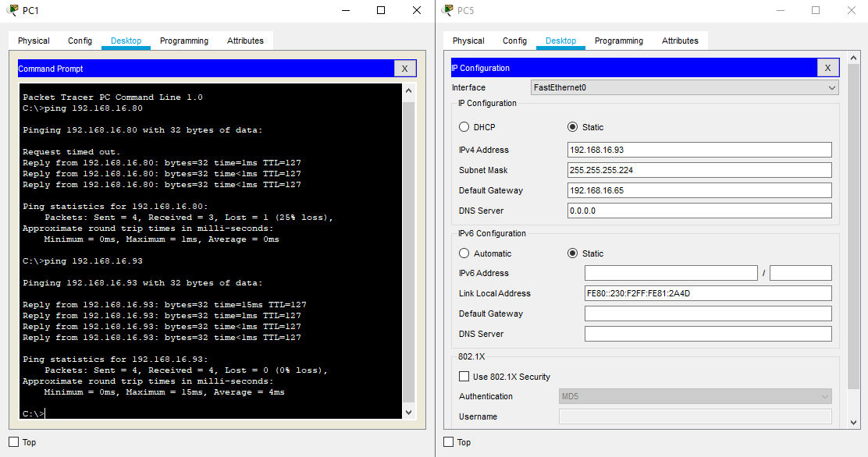Click 'Pinging 192.168.16.93 with 32 bytes' line
Screen dimensions: 868x457
click(143, 283)
